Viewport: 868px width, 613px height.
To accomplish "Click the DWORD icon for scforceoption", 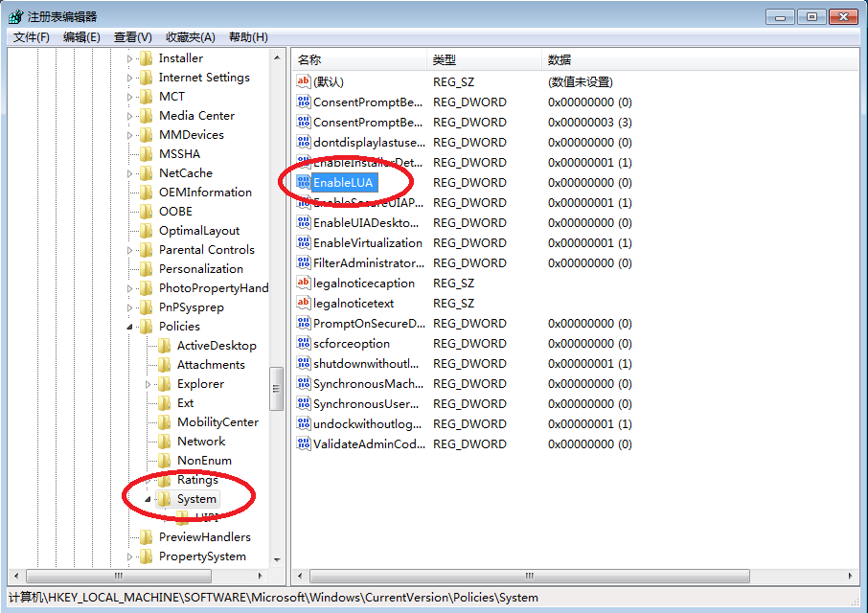I will 305,343.
